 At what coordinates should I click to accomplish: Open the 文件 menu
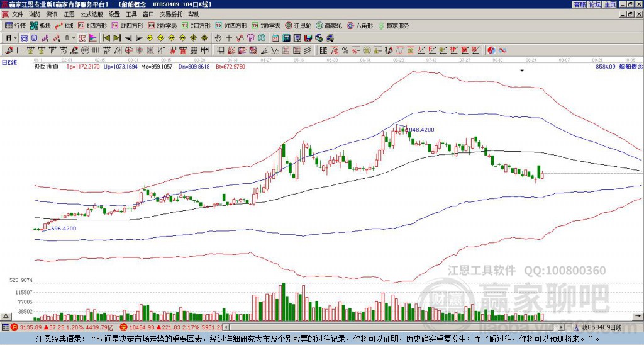pos(18,14)
